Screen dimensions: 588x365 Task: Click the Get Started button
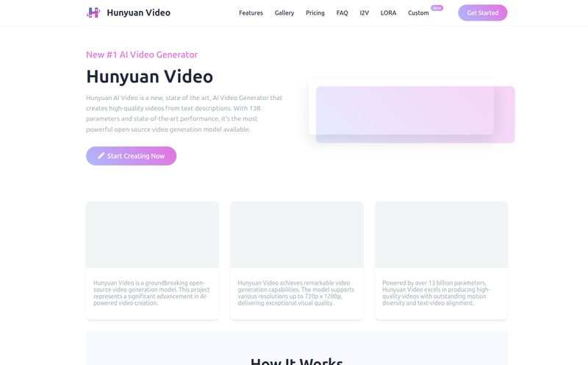[x=482, y=13]
